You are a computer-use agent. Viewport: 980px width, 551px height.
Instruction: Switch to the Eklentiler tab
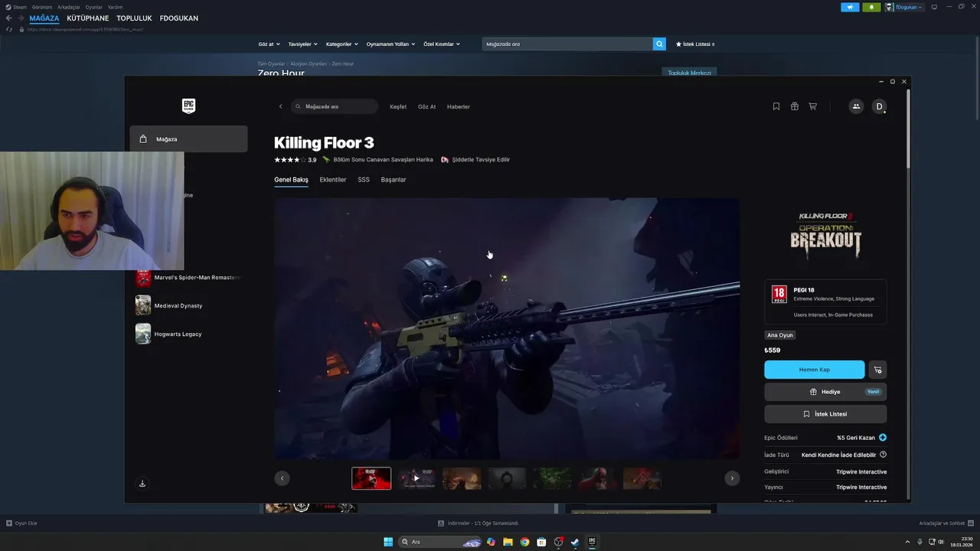coord(333,180)
